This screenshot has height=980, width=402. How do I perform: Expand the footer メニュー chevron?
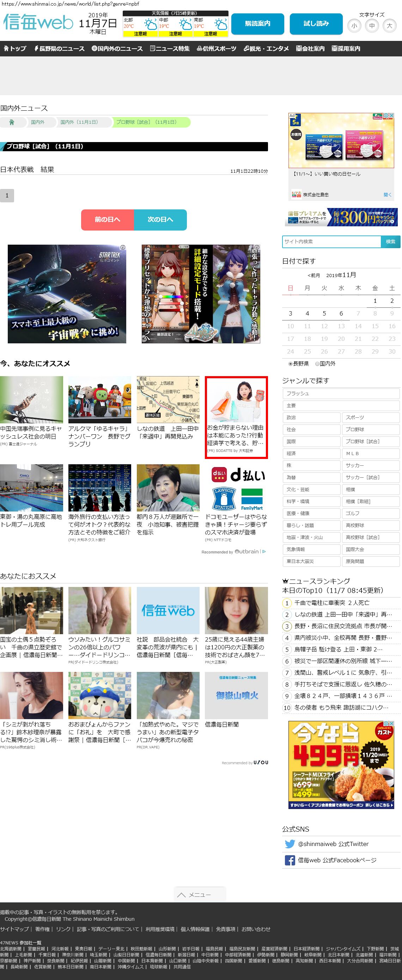point(182,895)
